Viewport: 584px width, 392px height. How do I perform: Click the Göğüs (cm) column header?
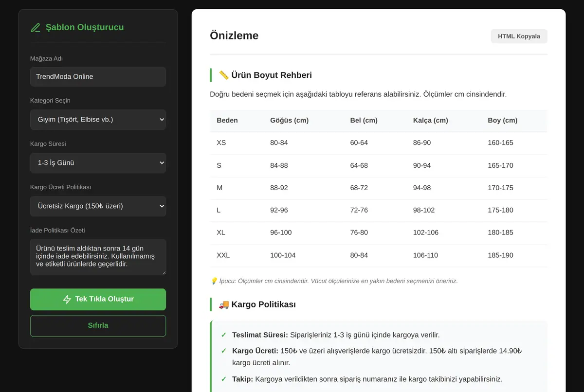[289, 121]
